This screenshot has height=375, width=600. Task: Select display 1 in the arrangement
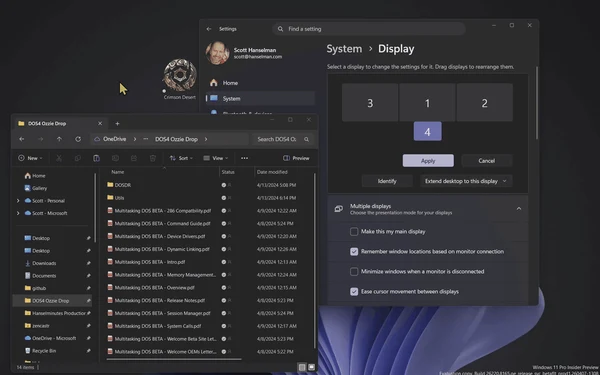click(x=427, y=103)
